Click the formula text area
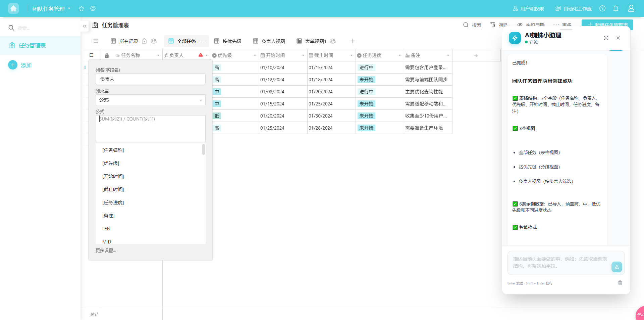 point(151,129)
